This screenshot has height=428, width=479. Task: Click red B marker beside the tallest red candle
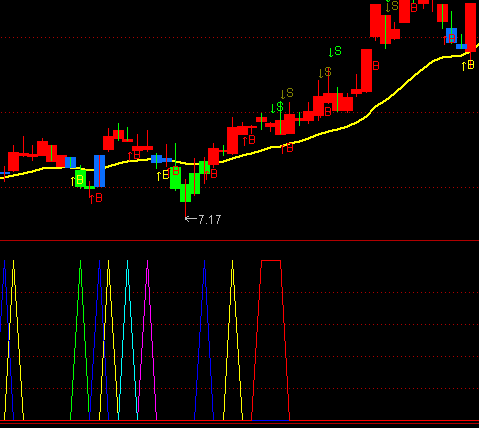(376, 66)
